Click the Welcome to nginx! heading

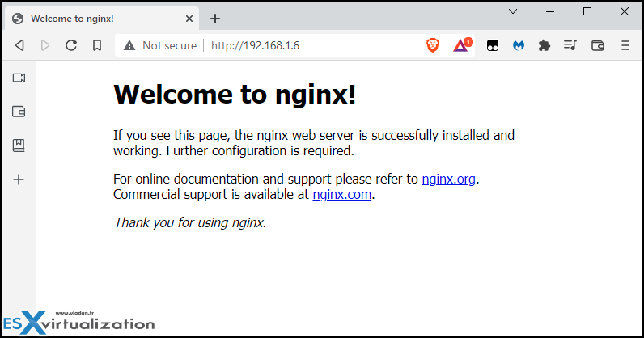(235, 95)
